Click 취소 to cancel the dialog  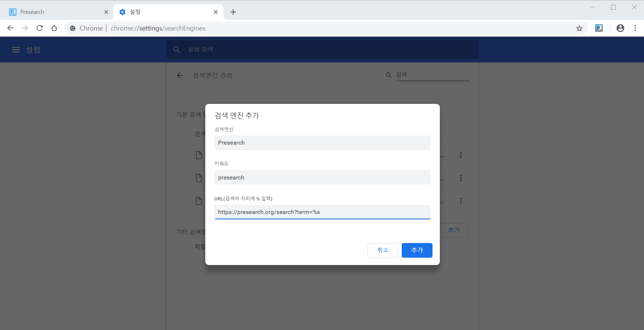(383, 250)
